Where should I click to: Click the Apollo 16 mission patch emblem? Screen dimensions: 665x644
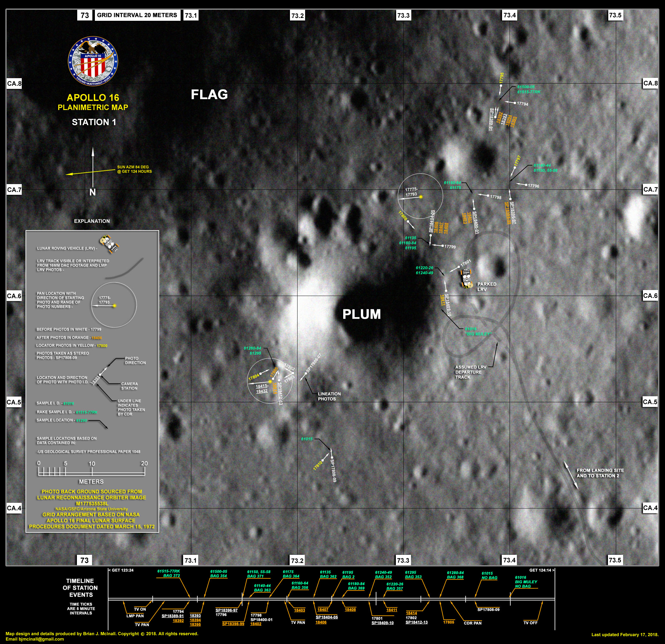point(93,61)
